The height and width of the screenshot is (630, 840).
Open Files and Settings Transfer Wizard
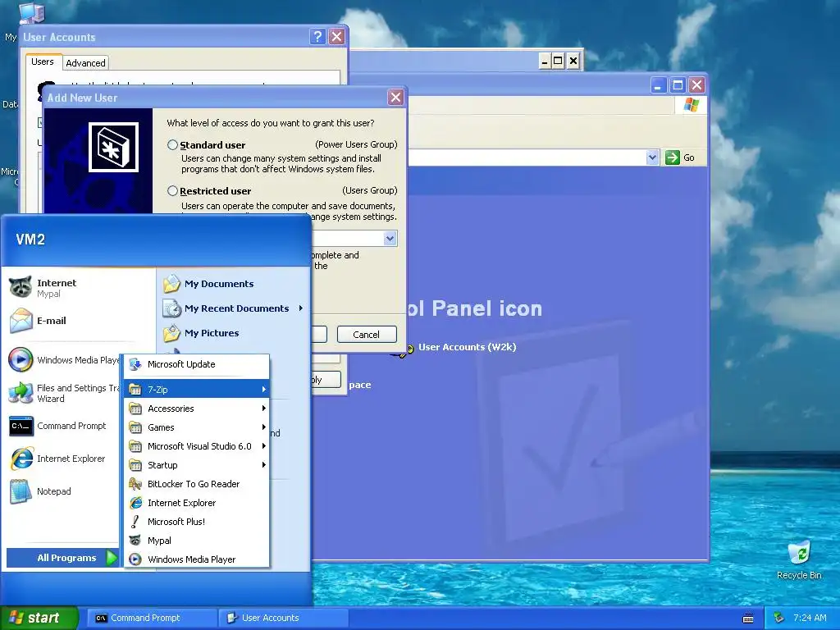(x=63, y=393)
